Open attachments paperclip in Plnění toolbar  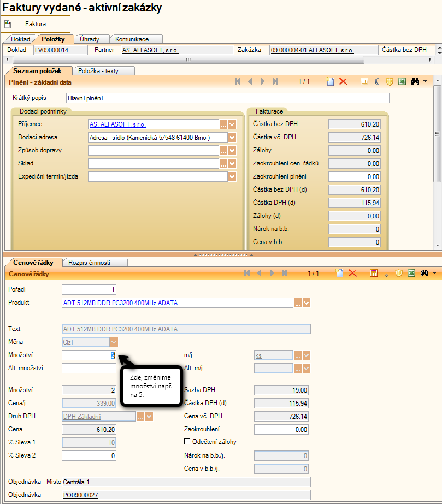point(377,81)
